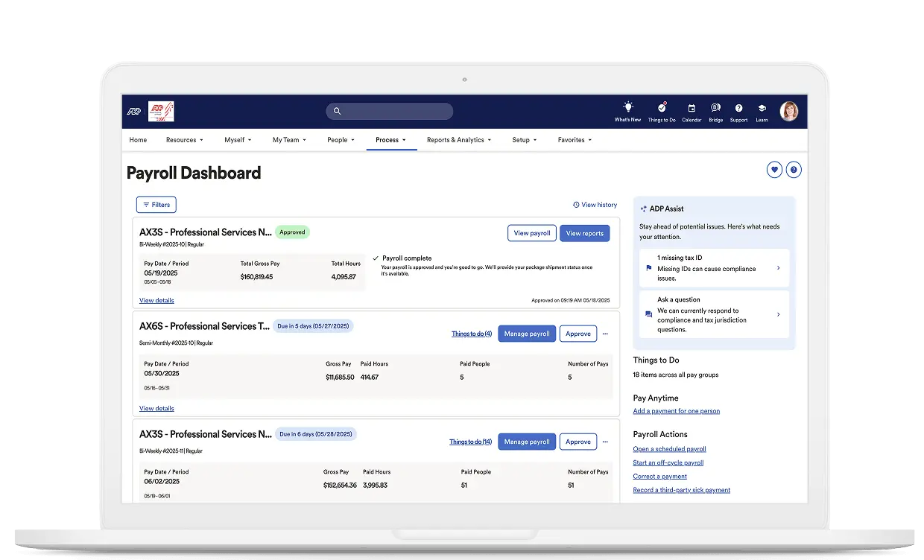
Task: Click the heart favorite icon near Payroll Dashboard
Action: (x=774, y=170)
